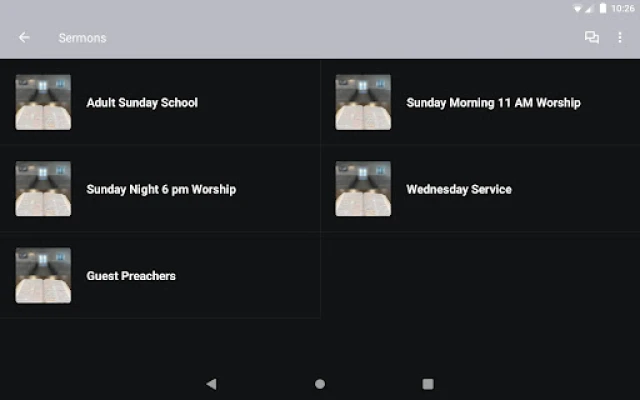Viewport: 640px width, 400px height.
Task: Tap the Sunday Night Worship thumbnail
Action: point(43,189)
